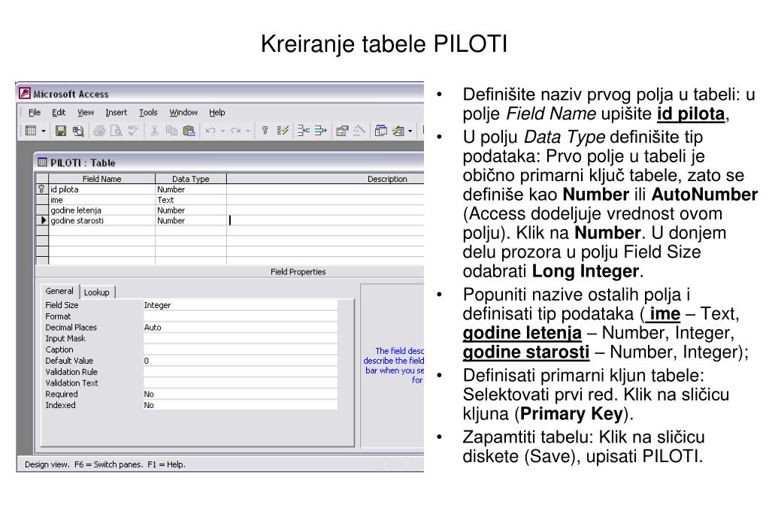Click Number data type for id pilota
Image resolution: width=769 pixels, height=532 pixels.
point(191,189)
